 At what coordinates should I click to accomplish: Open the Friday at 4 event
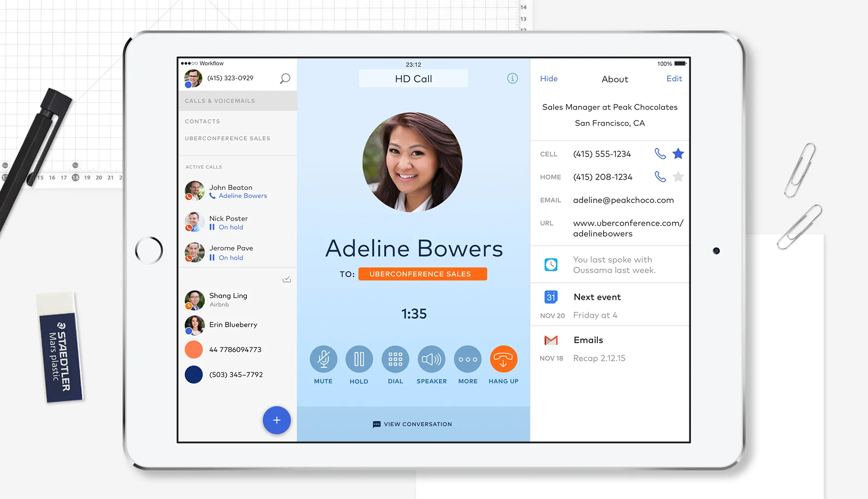(595, 315)
